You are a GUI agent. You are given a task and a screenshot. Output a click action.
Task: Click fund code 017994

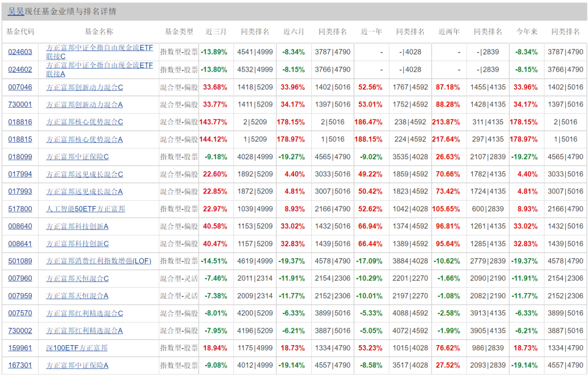pos(20,174)
